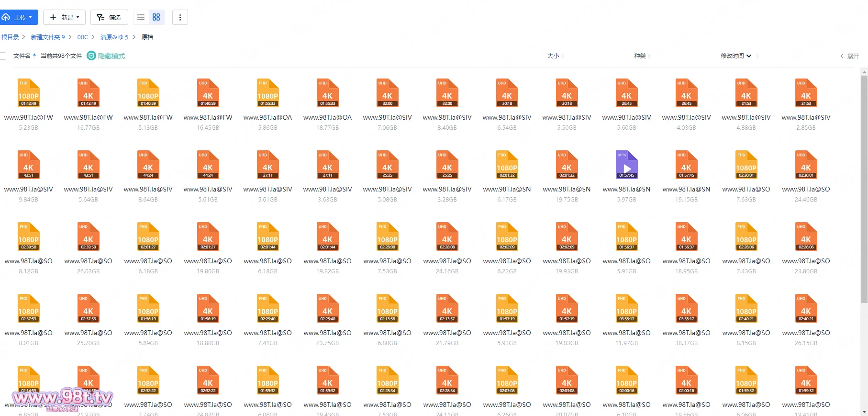
Task: Toggle 隐藏模式 hidden mode
Action: pyautogui.click(x=106, y=56)
